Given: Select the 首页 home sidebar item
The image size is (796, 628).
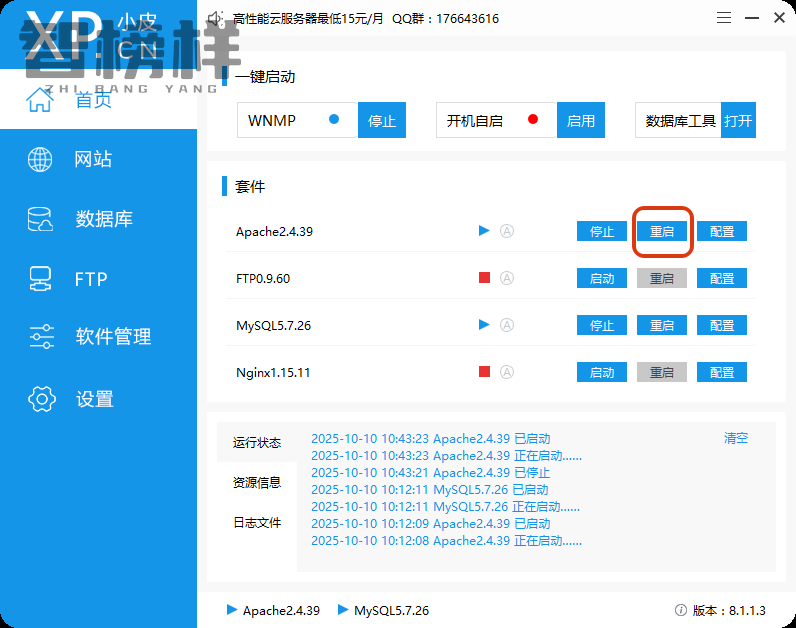Looking at the screenshot, I should [98, 100].
